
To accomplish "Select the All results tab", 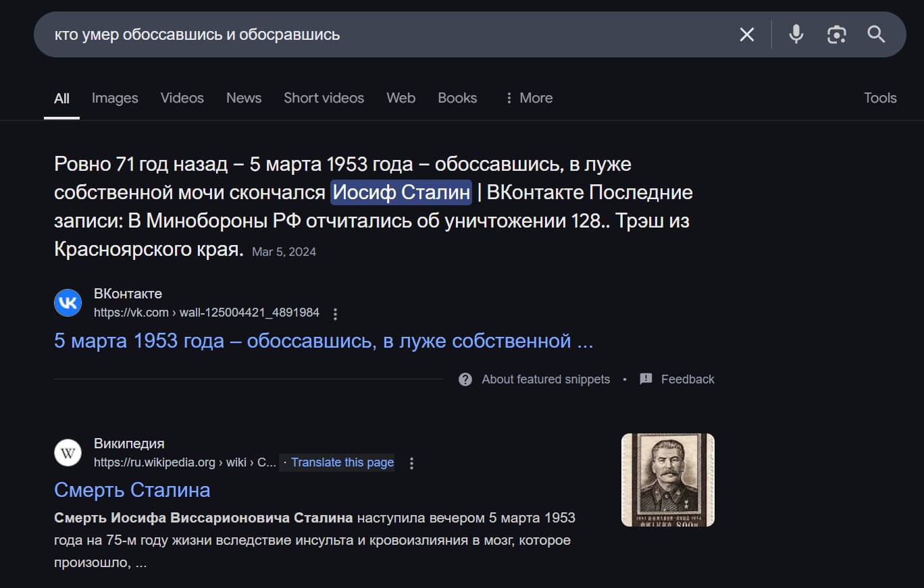I will (61, 99).
